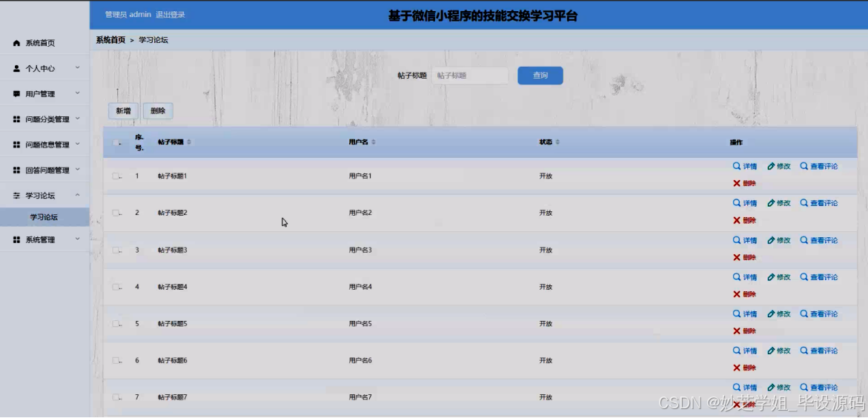The image size is (868, 418).
Task: Check the box for row 帖子标题1
Action: pyautogui.click(x=116, y=176)
